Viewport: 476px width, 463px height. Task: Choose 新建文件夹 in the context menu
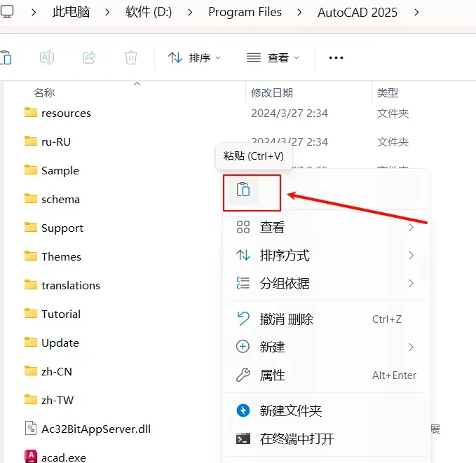pyautogui.click(x=327, y=410)
